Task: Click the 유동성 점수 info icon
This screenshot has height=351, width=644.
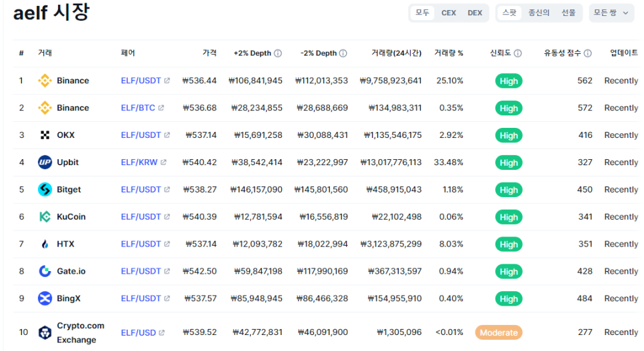Action: [x=588, y=53]
